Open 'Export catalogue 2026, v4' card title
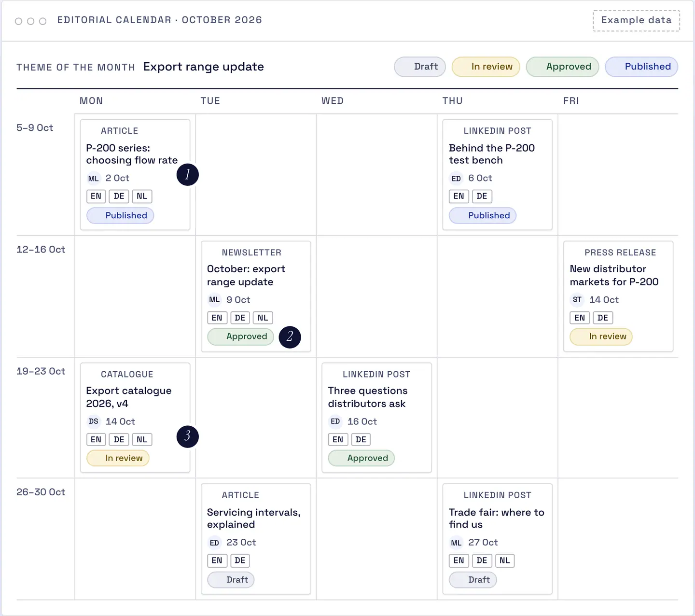Viewport: 695px width, 616px height. click(x=129, y=397)
